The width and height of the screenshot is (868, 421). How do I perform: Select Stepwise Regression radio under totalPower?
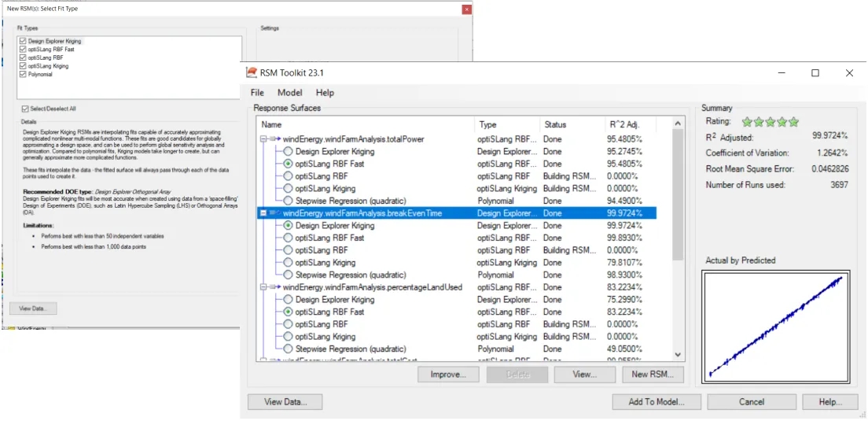tap(288, 201)
